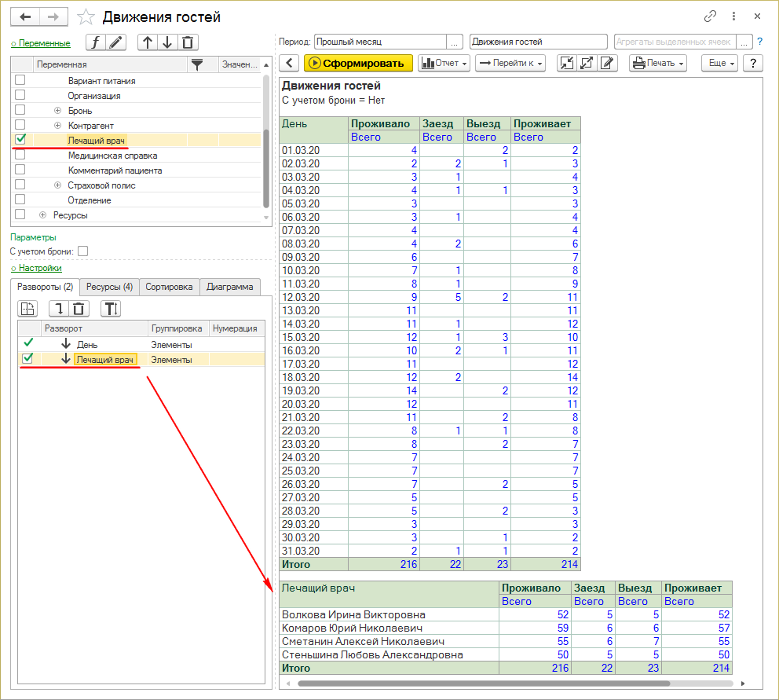Click the text height icon in the Развороты toolbar
The width and height of the screenshot is (779, 700).
pos(111,309)
